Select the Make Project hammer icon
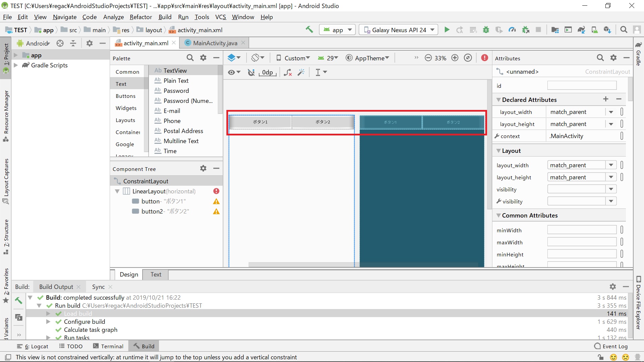 pos(309,29)
